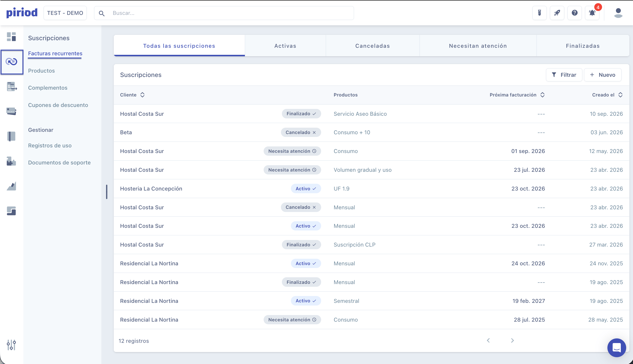Click the Buscar search field
The width and height of the screenshot is (633, 364).
tap(224, 13)
